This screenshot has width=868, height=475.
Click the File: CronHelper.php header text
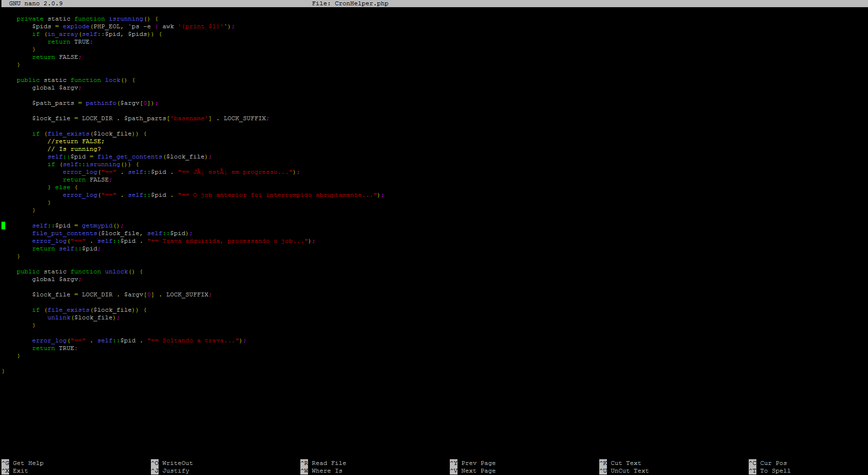(350, 3)
